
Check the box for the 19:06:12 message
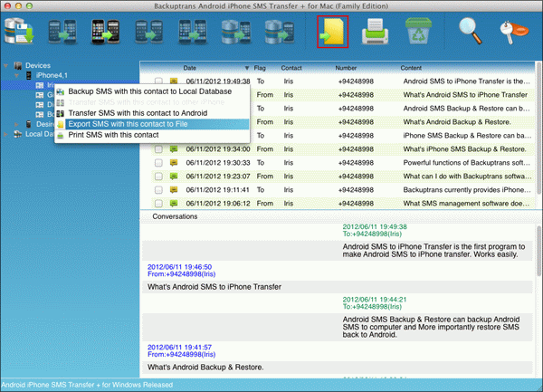tap(158, 204)
